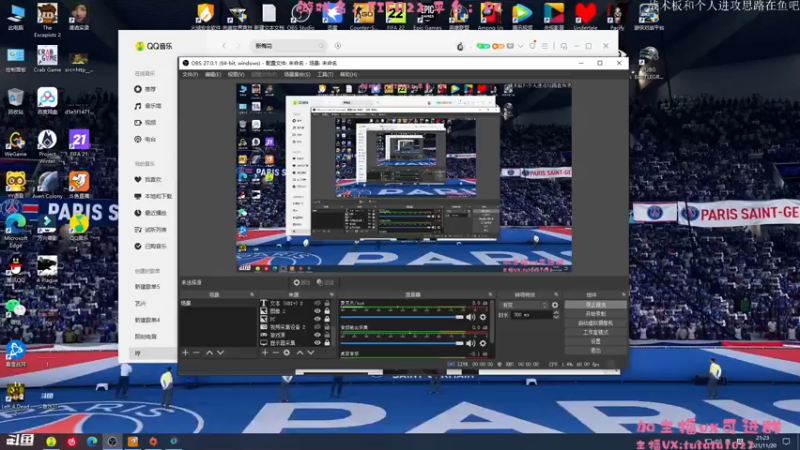Adjust second mixer track volume slider
Image resolution: width=800 pixels, height=450 pixels.
pos(402,343)
